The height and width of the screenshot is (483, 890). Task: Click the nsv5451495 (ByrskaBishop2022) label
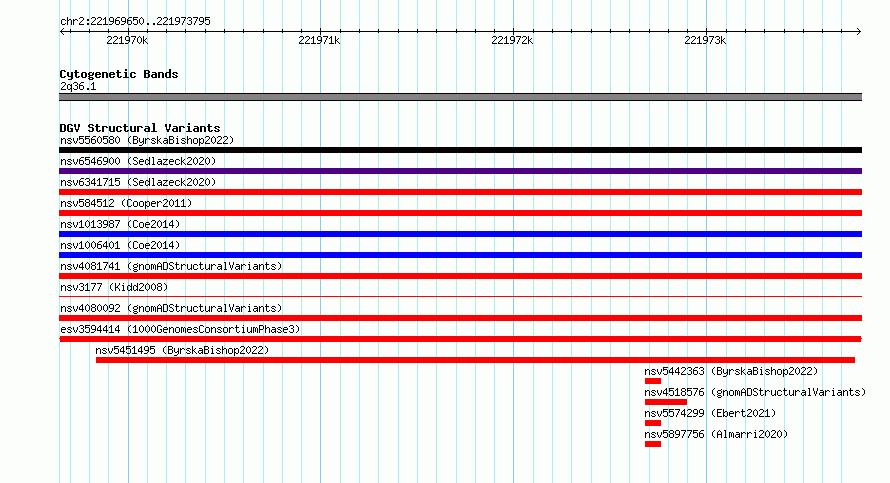(182, 350)
